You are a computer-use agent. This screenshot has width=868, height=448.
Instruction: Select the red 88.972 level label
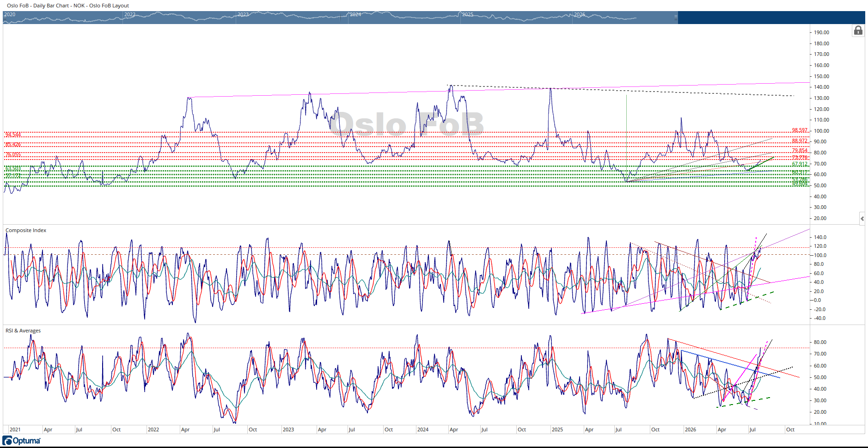coord(800,141)
